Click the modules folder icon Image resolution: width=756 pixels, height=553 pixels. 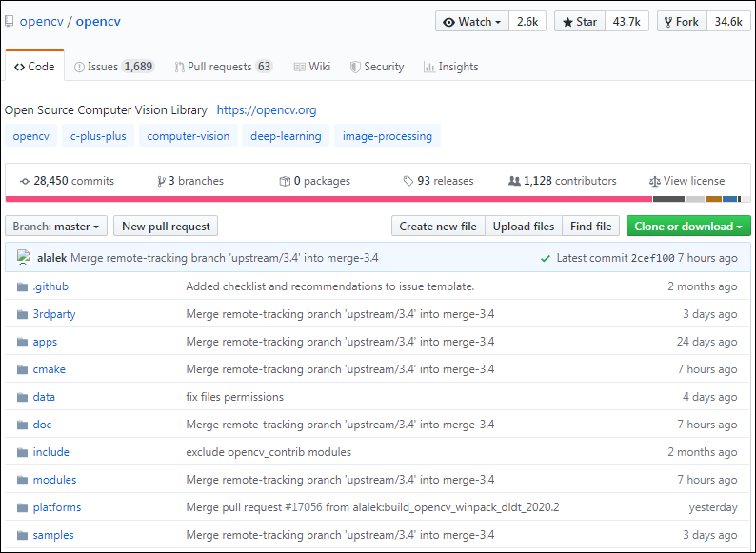[x=22, y=480]
